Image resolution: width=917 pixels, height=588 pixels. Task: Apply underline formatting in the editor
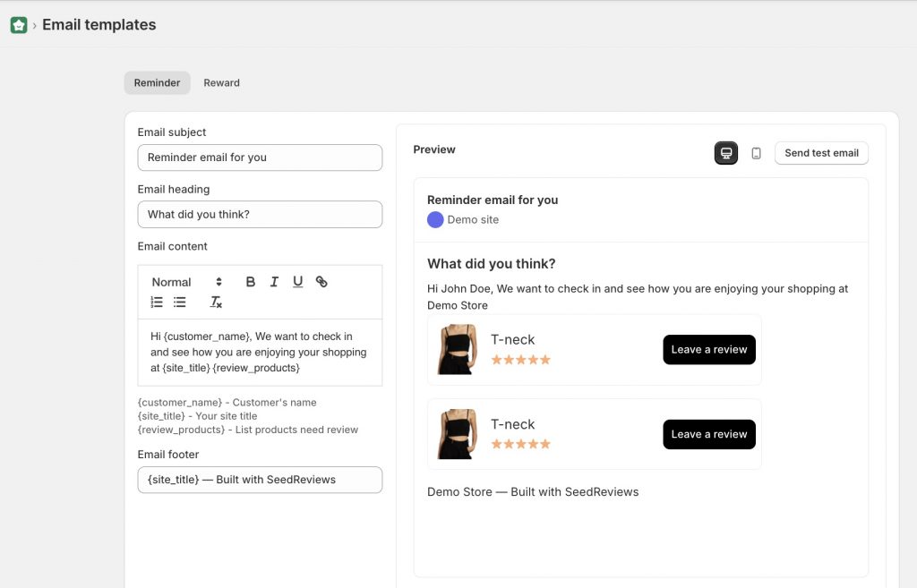297,281
